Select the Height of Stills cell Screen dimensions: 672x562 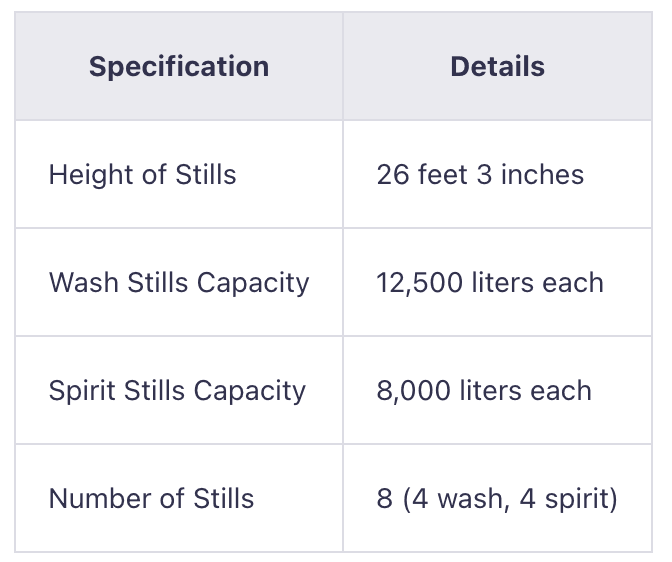[x=142, y=175]
